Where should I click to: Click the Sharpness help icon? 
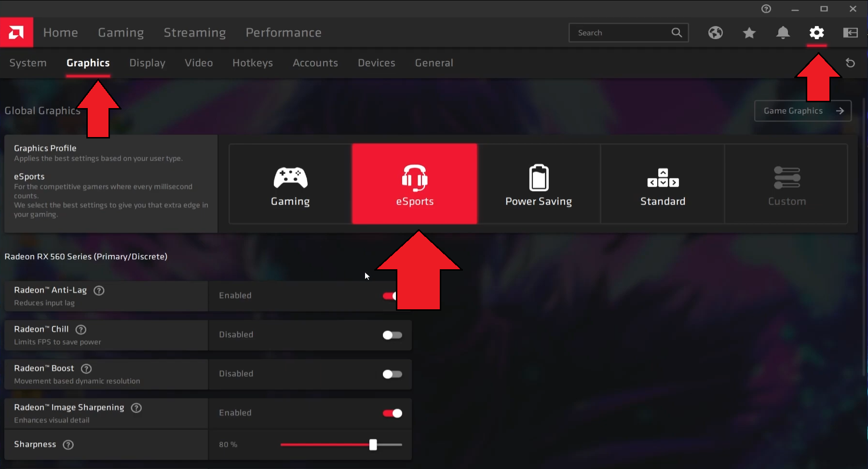tap(68, 444)
